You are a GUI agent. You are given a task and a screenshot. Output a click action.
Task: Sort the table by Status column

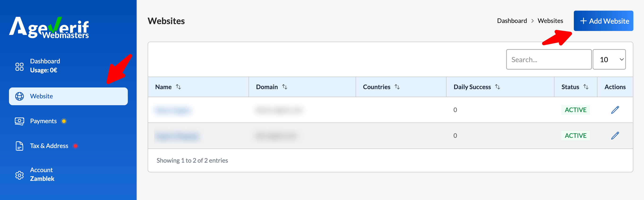pyautogui.click(x=586, y=87)
